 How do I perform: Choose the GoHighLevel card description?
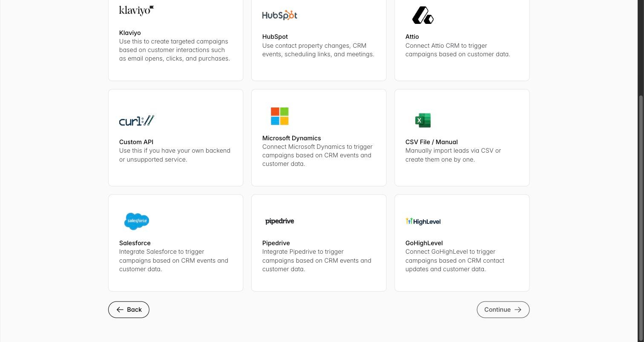click(x=455, y=261)
